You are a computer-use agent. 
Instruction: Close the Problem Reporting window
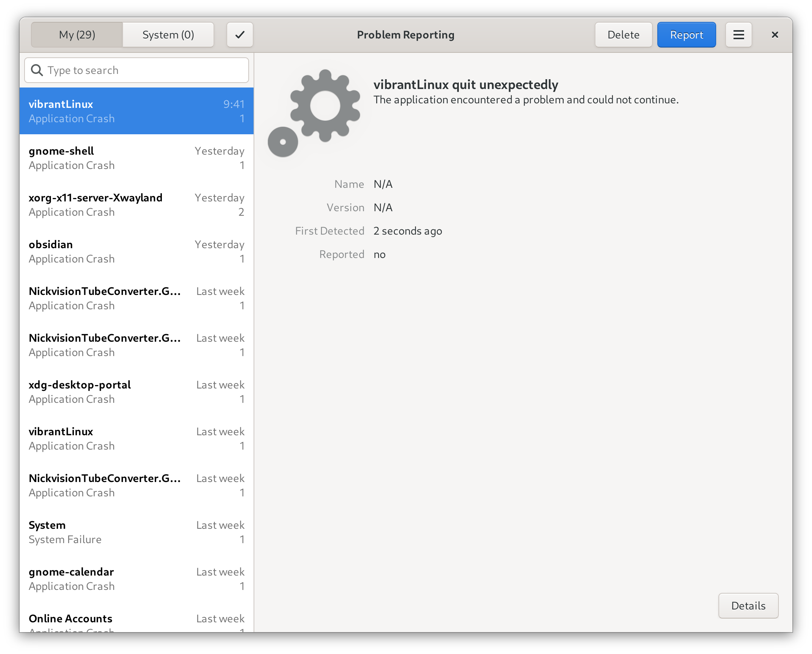coord(775,34)
